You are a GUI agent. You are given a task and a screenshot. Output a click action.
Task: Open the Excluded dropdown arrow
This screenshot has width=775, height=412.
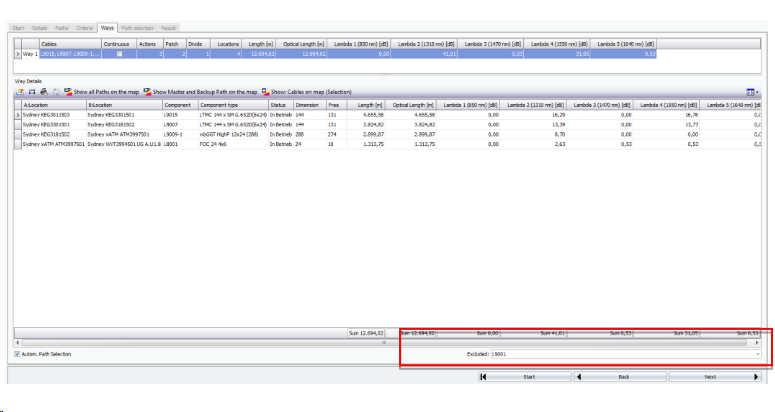coord(757,354)
